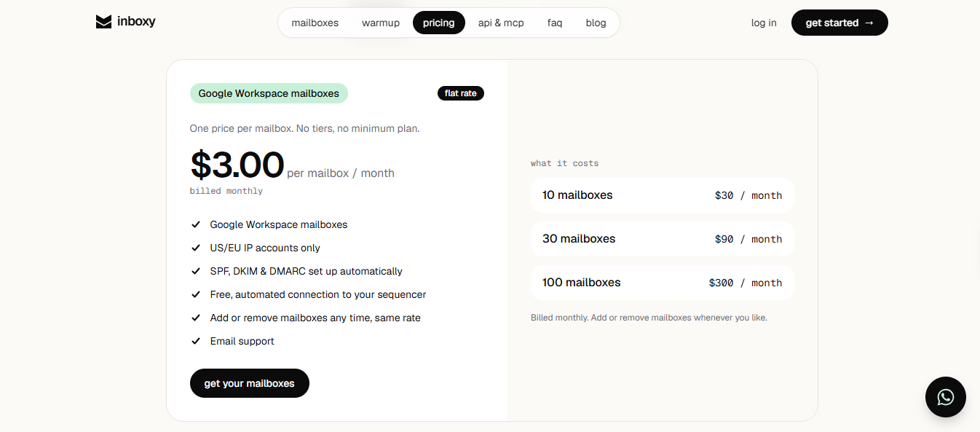
Task: Click checkmark beside Google Workspace mailboxes feature
Action: click(196, 224)
